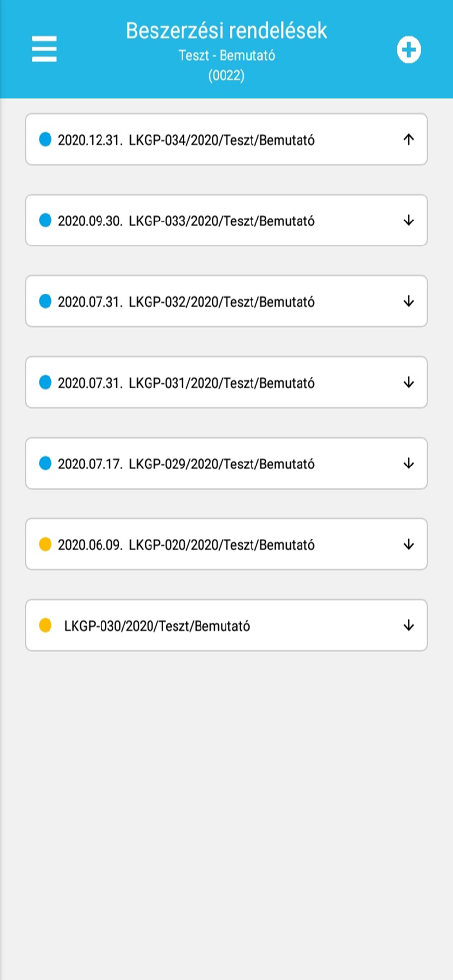
Task: Click yellow status dot of LKGP-030
Action: [x=45, y=625]
